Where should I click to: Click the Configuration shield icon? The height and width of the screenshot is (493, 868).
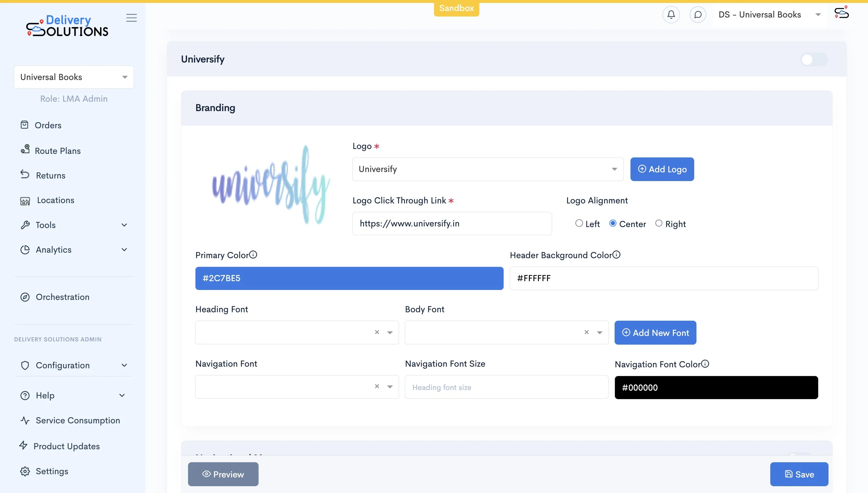tap(25, 365)
